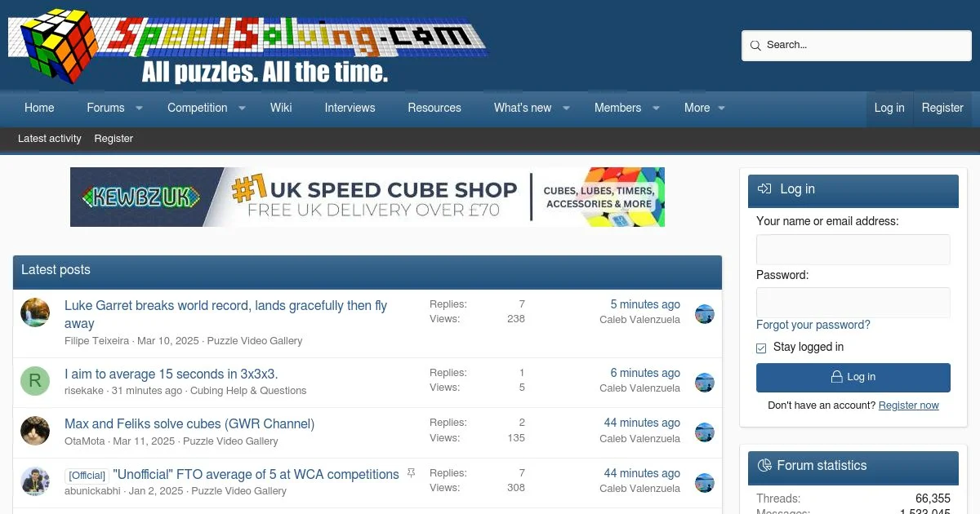Open Luke Garret breaks world record thread
The width and height of the screenshot is (980, 514).
click(225, 314)
